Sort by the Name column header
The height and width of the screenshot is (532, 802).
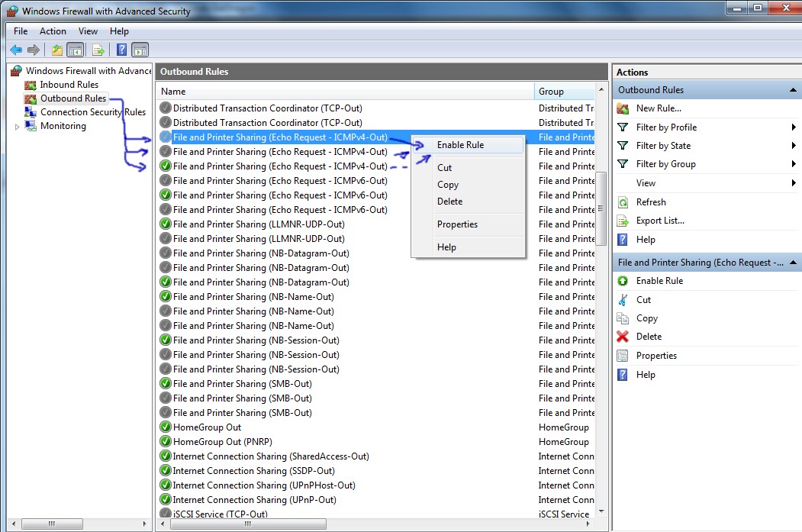pyautogui.click(x=345, y=92)
